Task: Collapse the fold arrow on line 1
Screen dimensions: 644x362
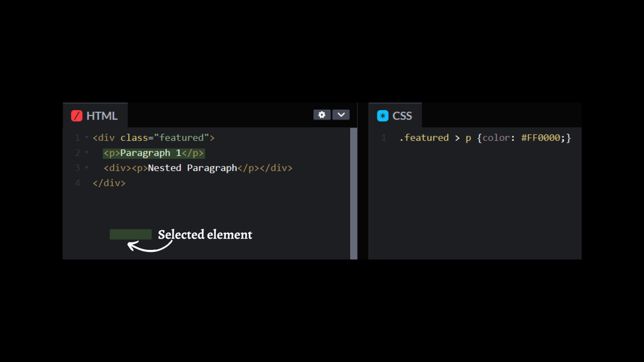Action: (x=87, y=138)
